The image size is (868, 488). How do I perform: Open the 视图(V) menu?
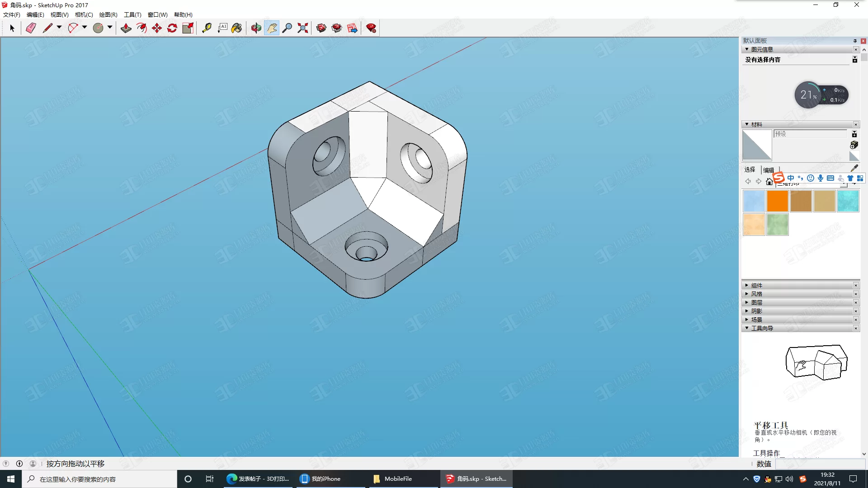59,15
